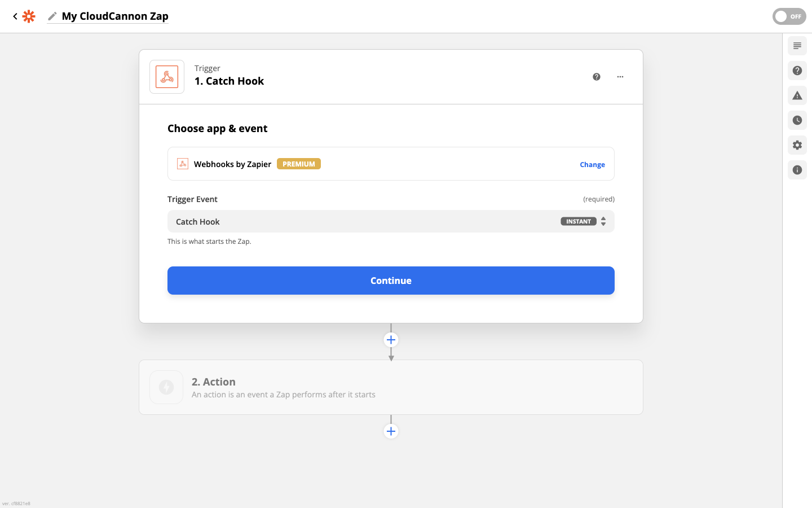
Task: Open trigger help via the question mark icon
Action: (x=596, y=76)
